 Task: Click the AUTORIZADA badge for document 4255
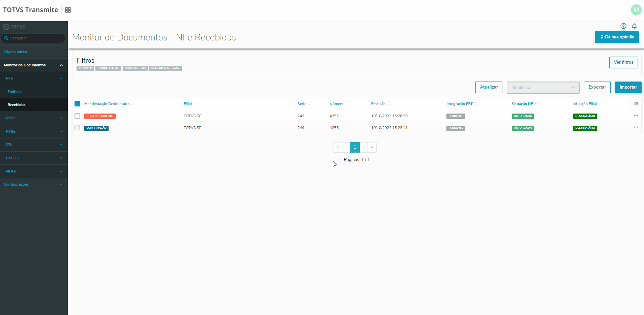[x=523, y=128]
